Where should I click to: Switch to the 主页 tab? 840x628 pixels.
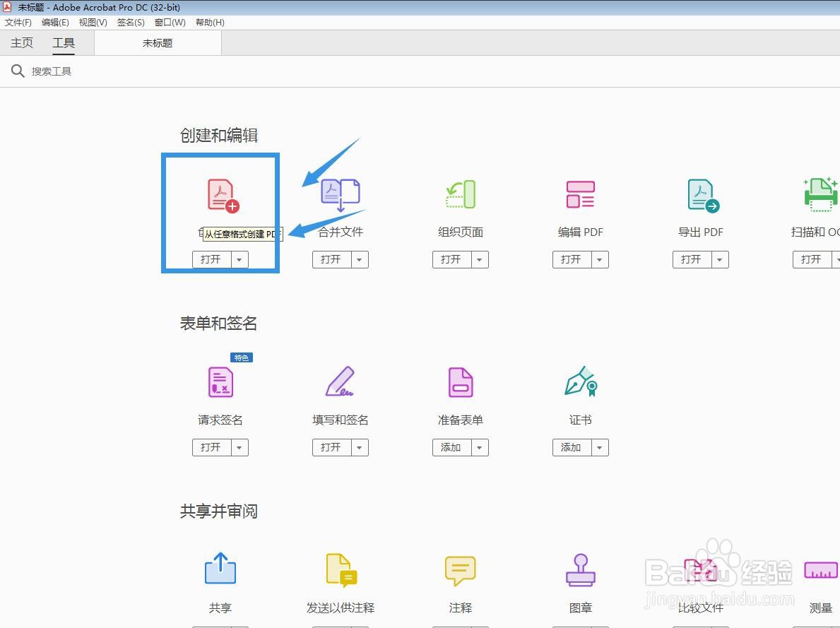pos(22,43)
